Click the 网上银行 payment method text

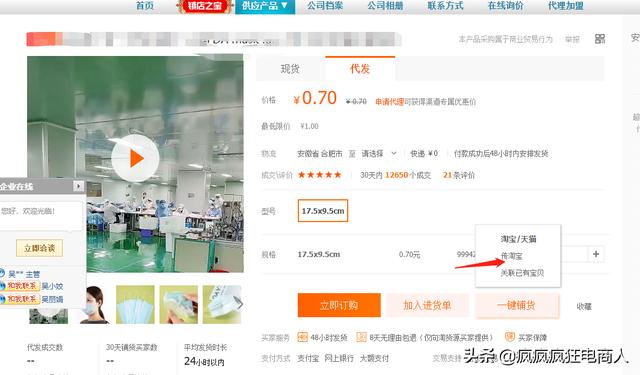coord(339,358)
